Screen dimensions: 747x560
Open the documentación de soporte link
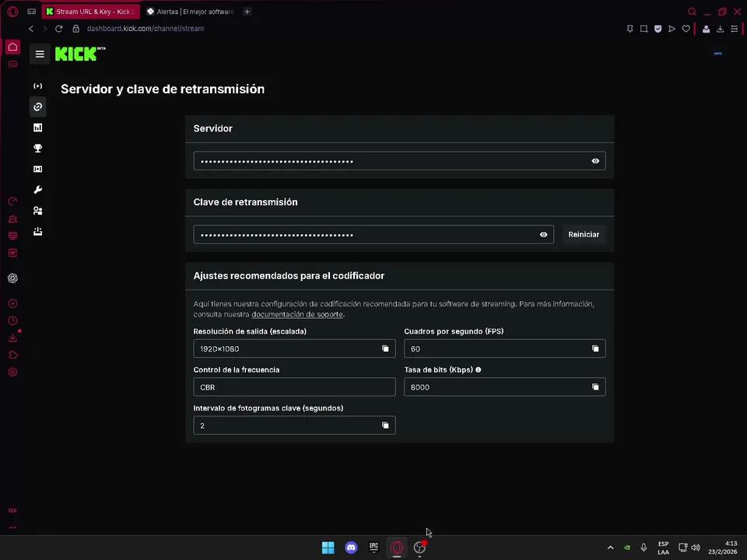tap(296, 314)
